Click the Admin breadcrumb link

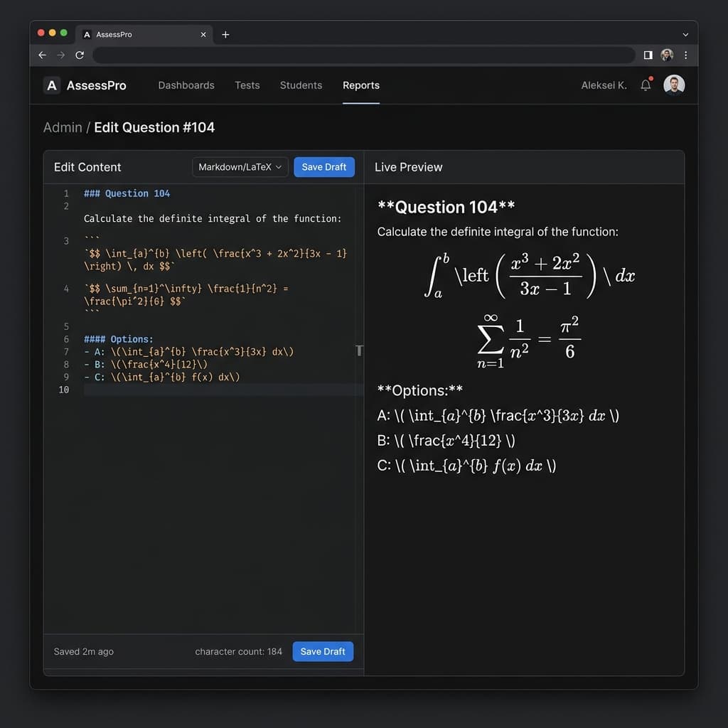63,128
